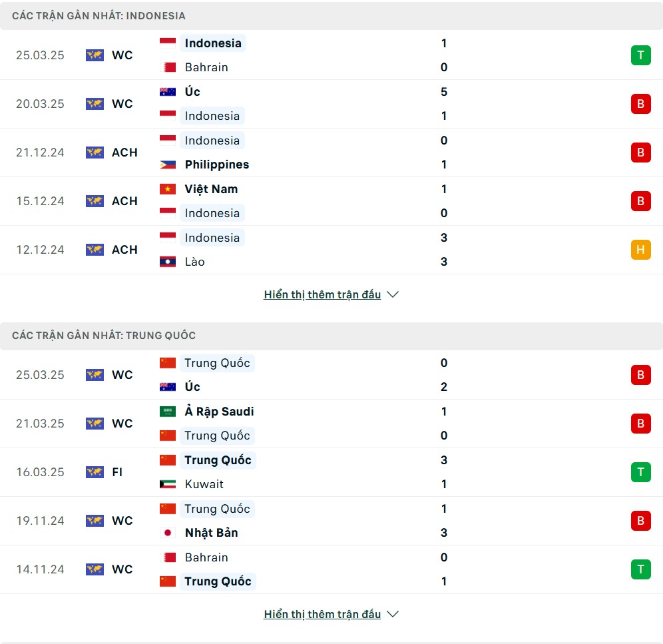The width and height of the screenshot is (663, 644).
Task: Click the Philippines flag icon
Action: click(x=168, y=164)
